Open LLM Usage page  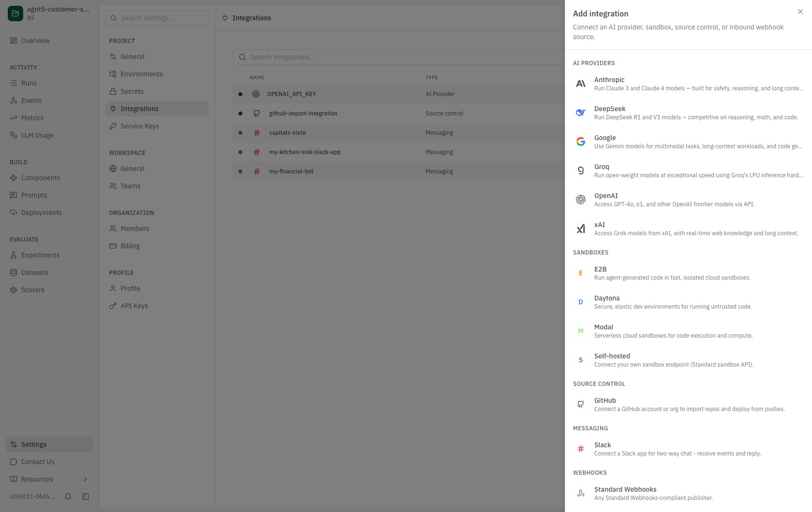49,135
